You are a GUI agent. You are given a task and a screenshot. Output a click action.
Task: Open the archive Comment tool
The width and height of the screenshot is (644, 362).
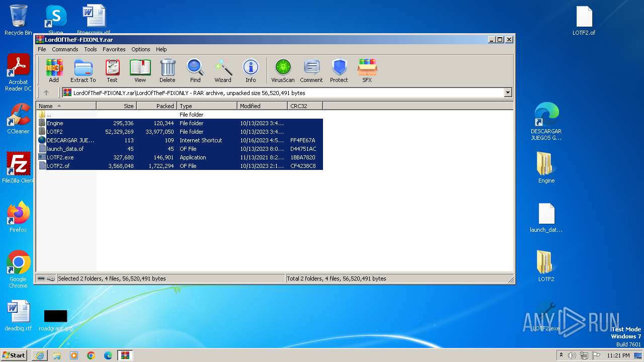311,70
